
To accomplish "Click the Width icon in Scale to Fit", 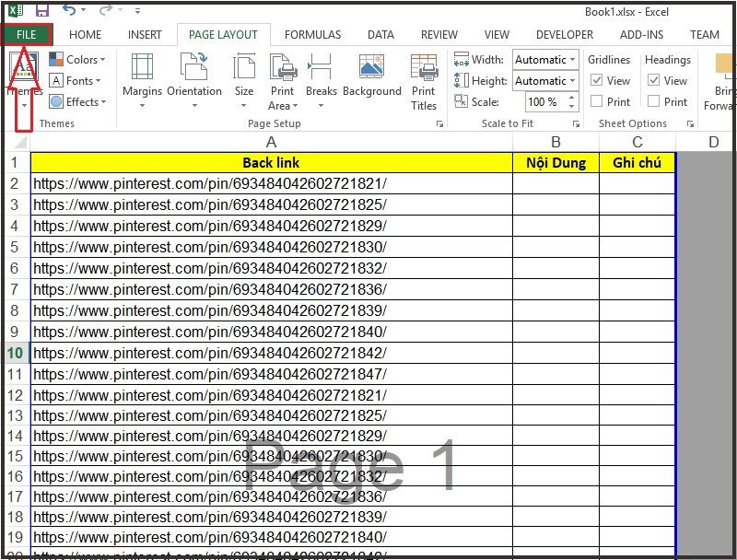I will (x=462, y=60).
